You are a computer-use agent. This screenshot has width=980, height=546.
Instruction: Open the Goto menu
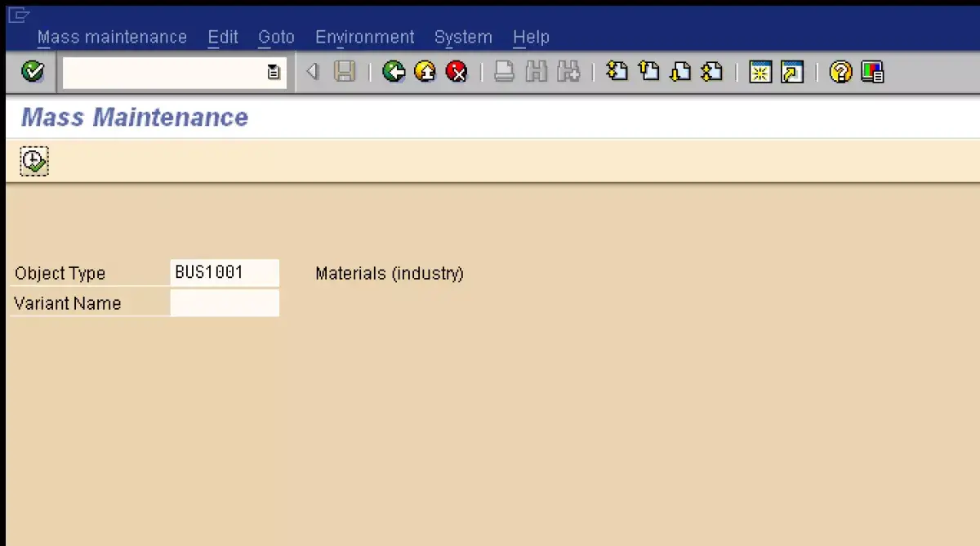pyautogui.click(x=276, y=37)
